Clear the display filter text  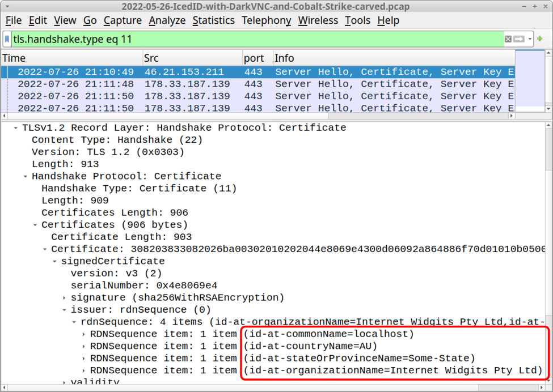click(x=508, y=40)
